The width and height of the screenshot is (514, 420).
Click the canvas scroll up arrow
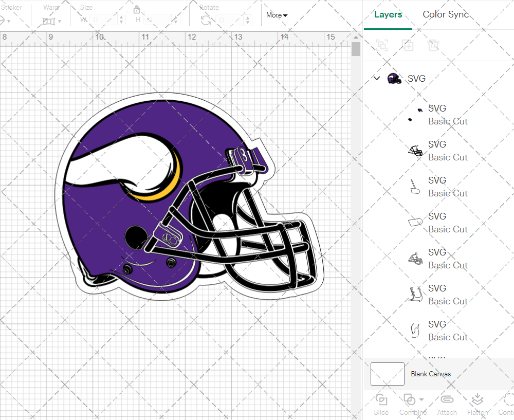pos(356,37)
